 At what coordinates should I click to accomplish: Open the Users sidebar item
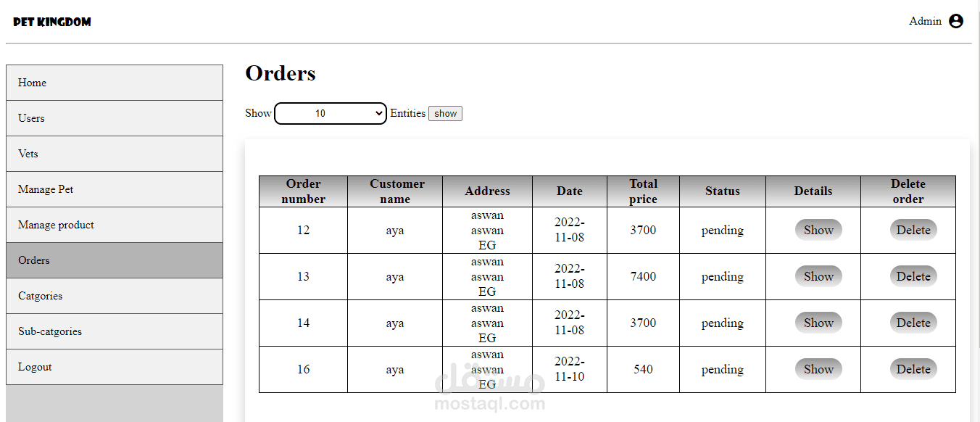click(x=114, y=118)
